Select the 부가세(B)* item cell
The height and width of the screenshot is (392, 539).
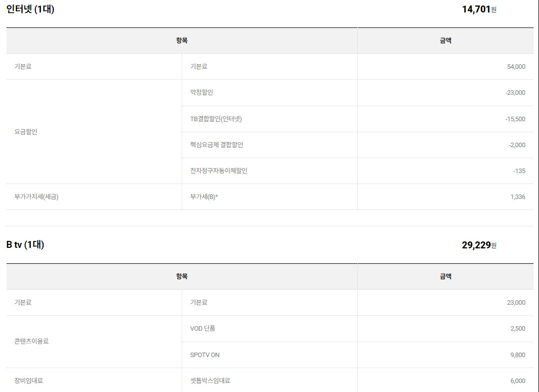pyautogui.click(x=204, y=197)
